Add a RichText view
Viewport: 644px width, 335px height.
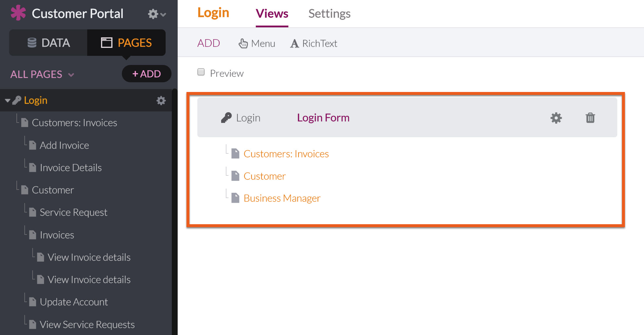314,43
